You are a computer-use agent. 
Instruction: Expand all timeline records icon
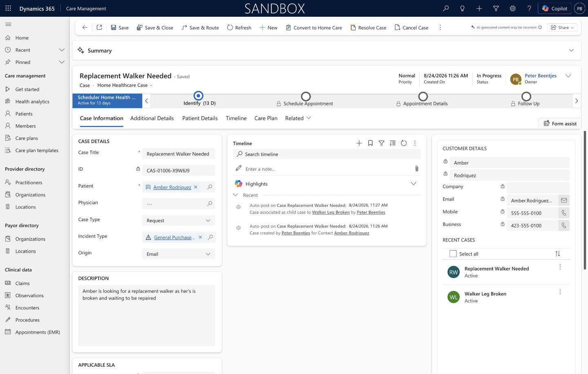pyautogui.click(x=392, y=143)
